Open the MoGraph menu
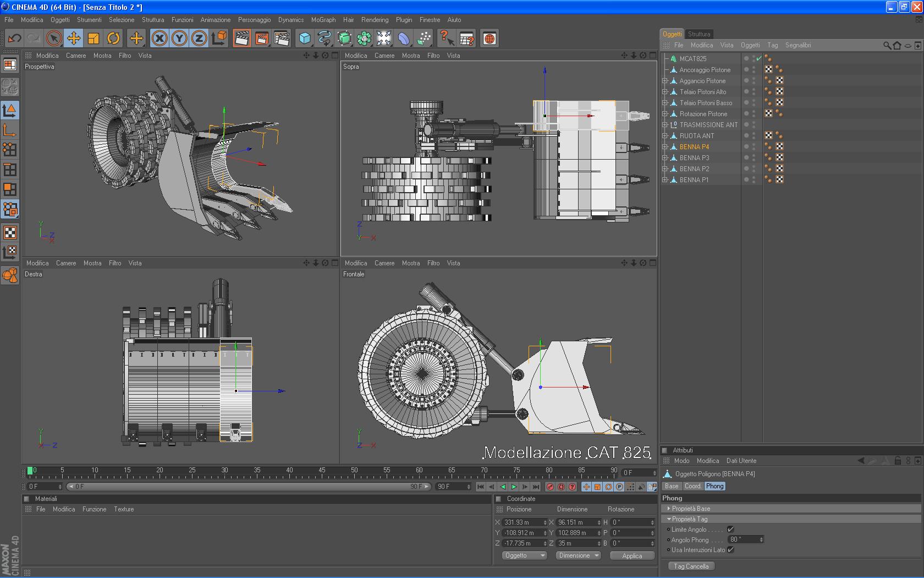924x578 pixels. tap(323, 20)
